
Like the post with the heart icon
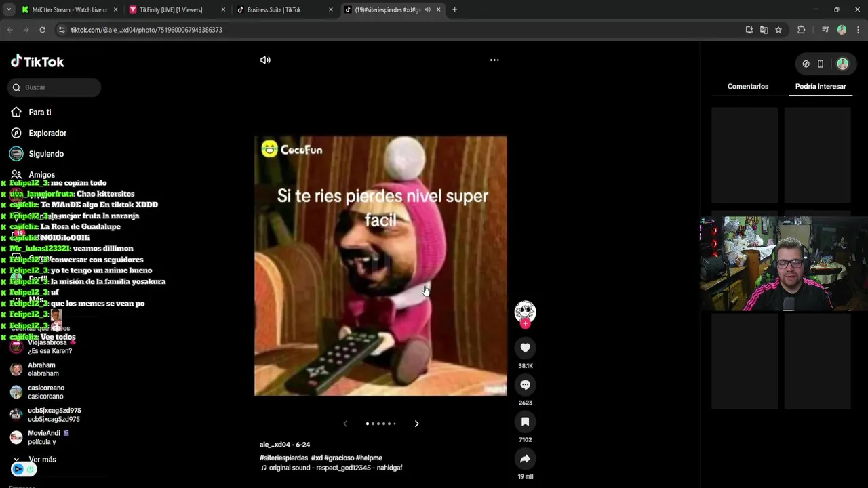tap(525, 348)
